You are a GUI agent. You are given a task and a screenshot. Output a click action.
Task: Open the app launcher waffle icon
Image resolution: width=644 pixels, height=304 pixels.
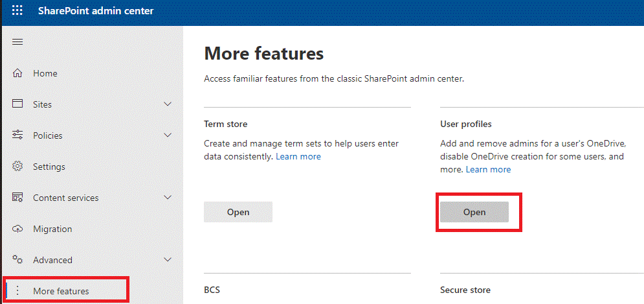tap(17, 11)
